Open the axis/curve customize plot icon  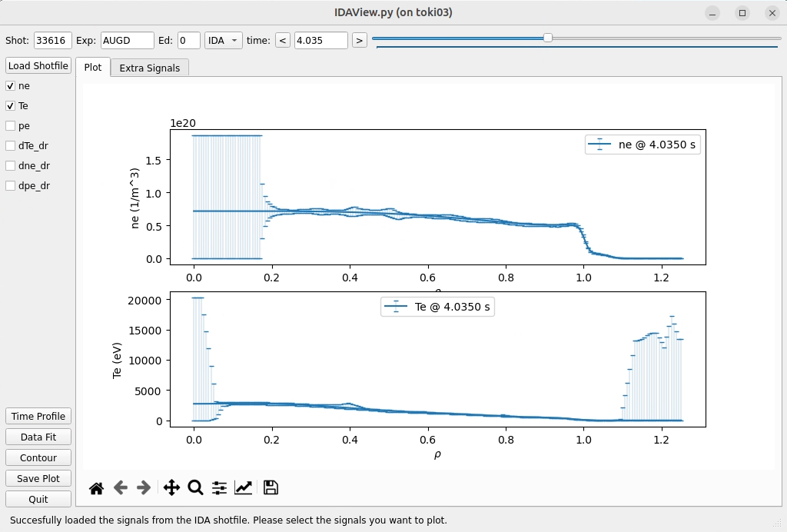(242, 487)
